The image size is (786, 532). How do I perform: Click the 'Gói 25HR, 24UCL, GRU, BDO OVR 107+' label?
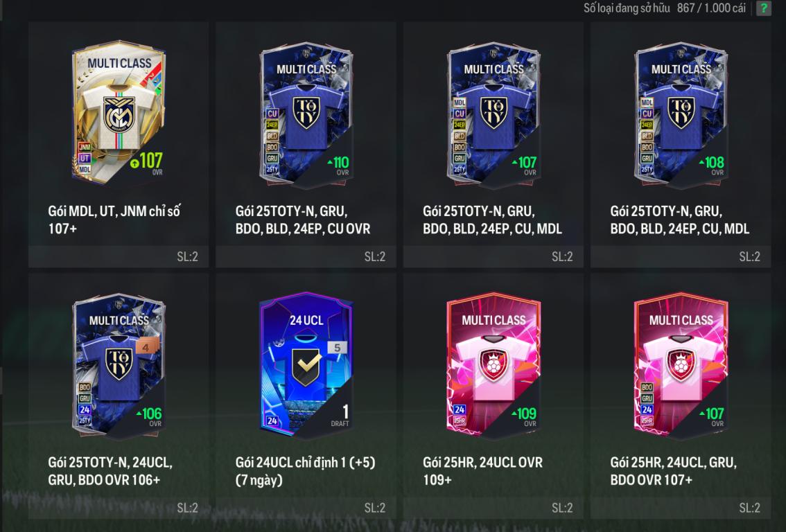(673, 471)
